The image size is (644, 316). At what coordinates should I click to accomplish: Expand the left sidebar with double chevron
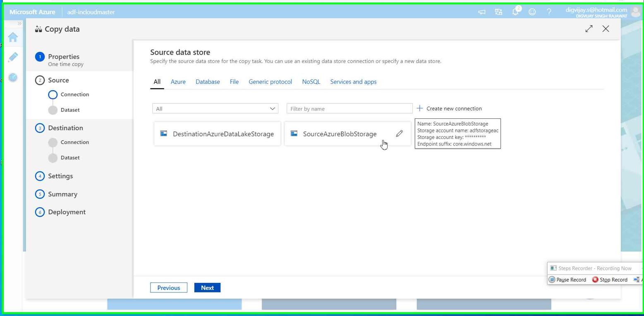tap(19, 24)
